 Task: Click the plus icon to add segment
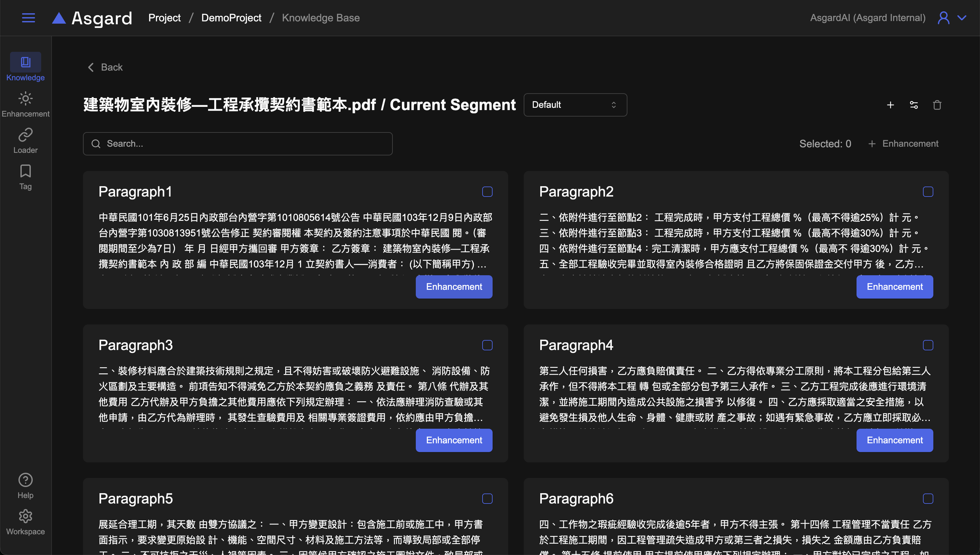click(890, 105)
